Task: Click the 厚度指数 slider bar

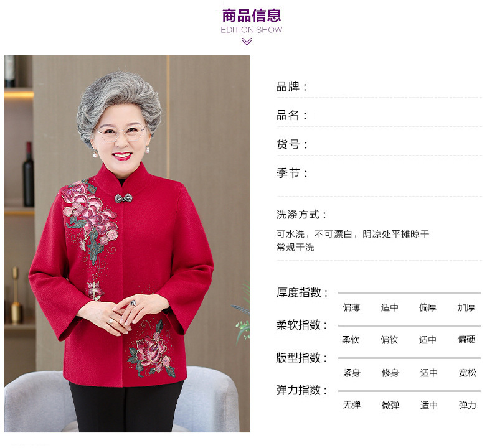Action: (x=409, y=292)
